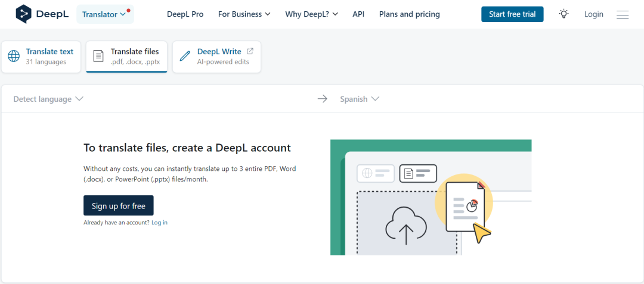Click the document icon in Translate files

pyautogui.click(x=98, y=57)
